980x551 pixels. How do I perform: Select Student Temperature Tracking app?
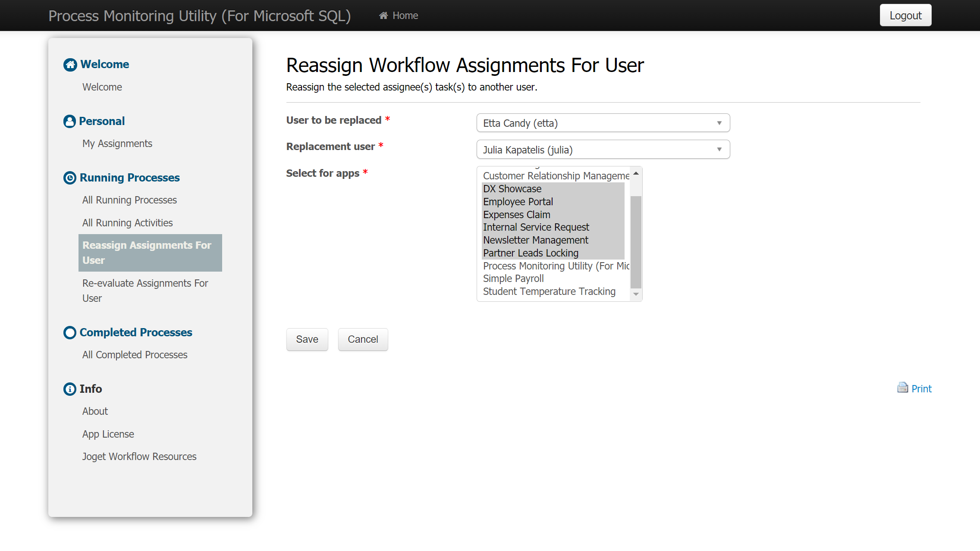(x=553, y=291)
